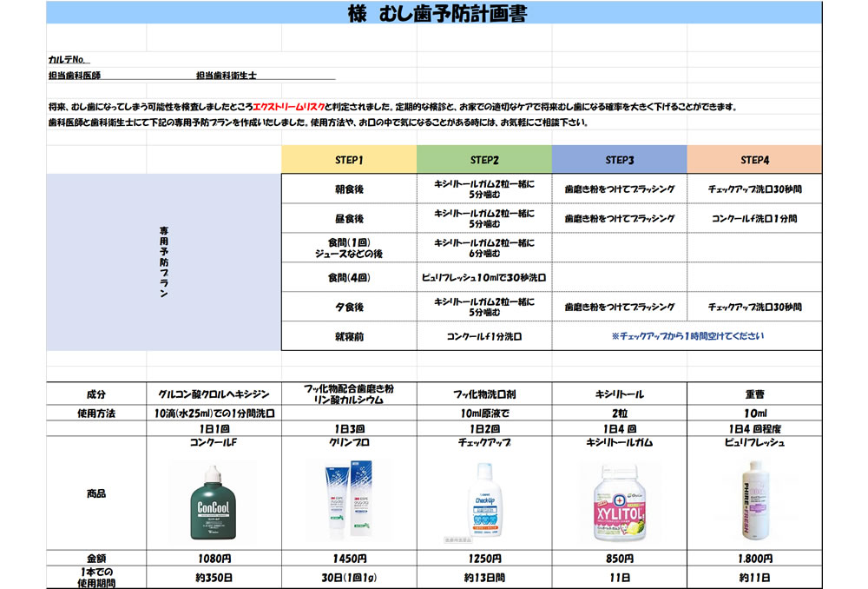Select the 10滴(水25ml)での1分間洗口 cell
868x589 pixels.
tap(214, 414)
